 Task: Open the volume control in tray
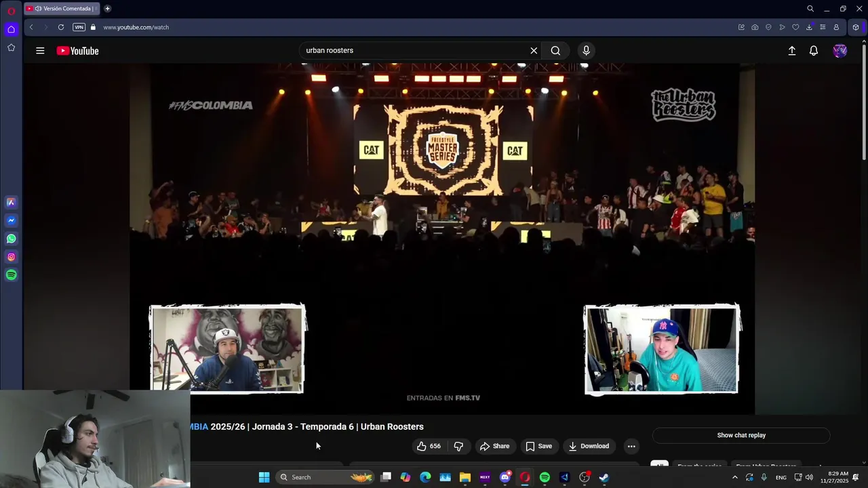(809, 477)
